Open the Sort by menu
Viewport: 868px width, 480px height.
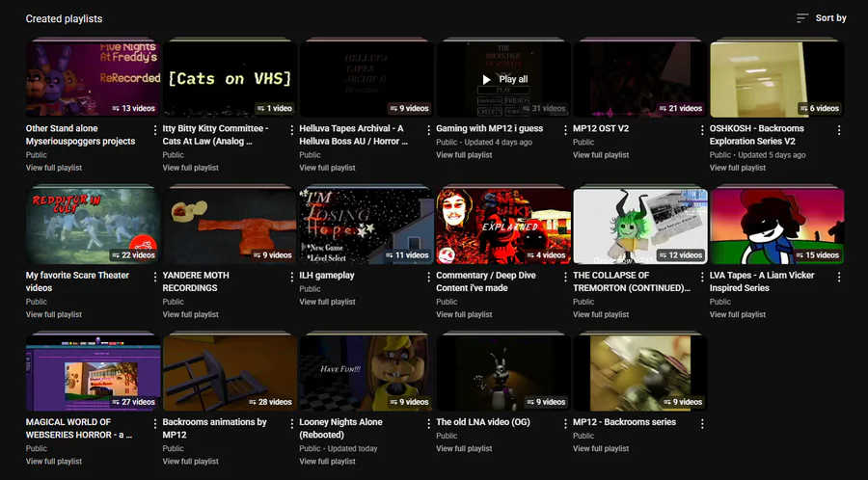click(x=821, y=18)
